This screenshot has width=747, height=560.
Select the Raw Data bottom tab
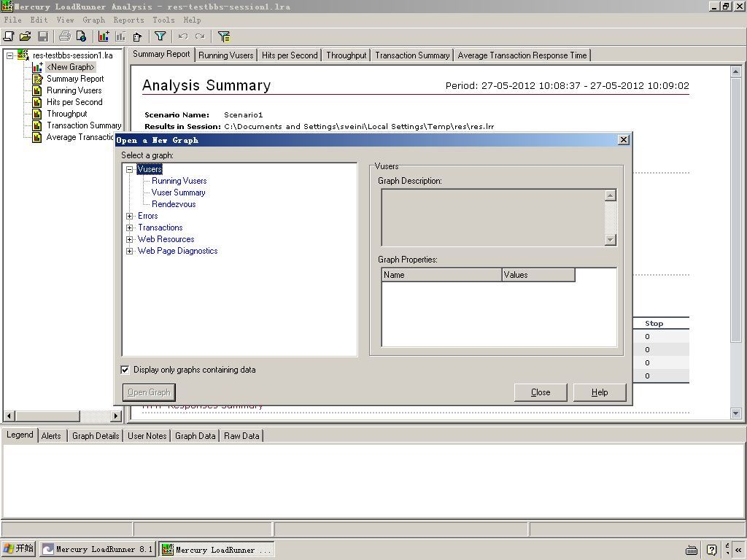tap(241, 436)
